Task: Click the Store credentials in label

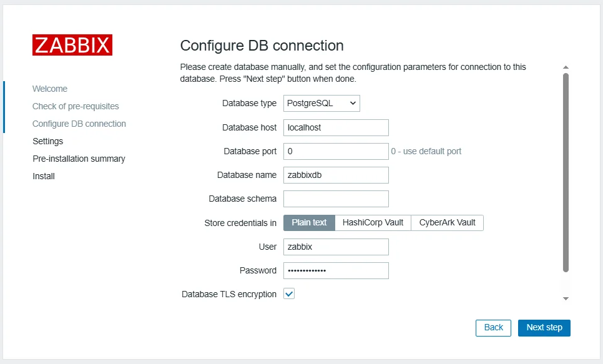Action: [x=240, y=223]
